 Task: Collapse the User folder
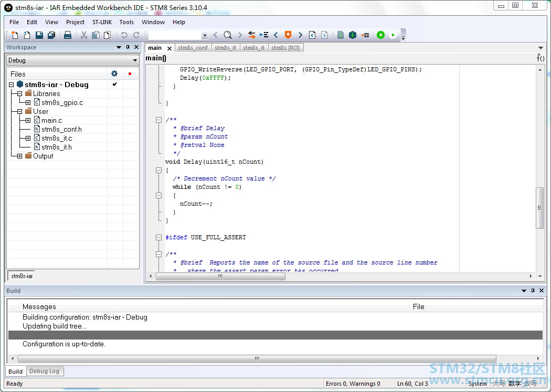pos(20,111)
